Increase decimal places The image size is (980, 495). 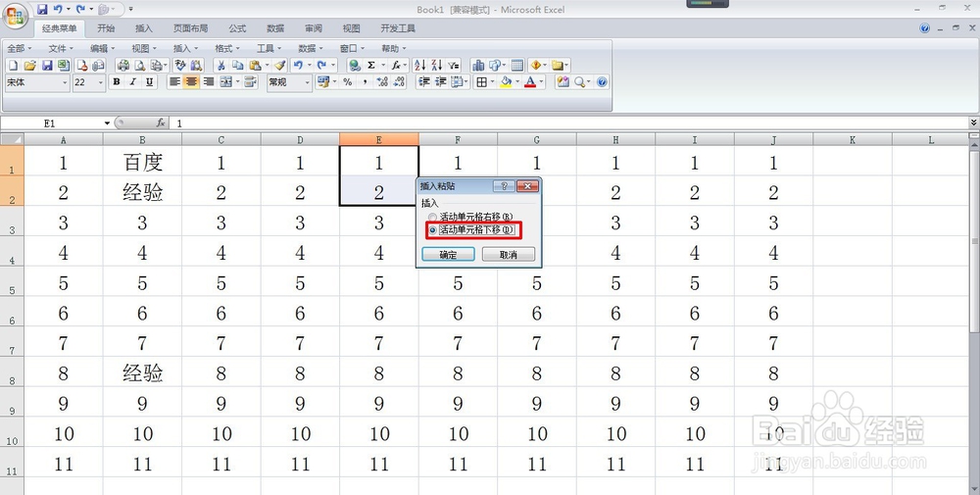pos(382,82)
